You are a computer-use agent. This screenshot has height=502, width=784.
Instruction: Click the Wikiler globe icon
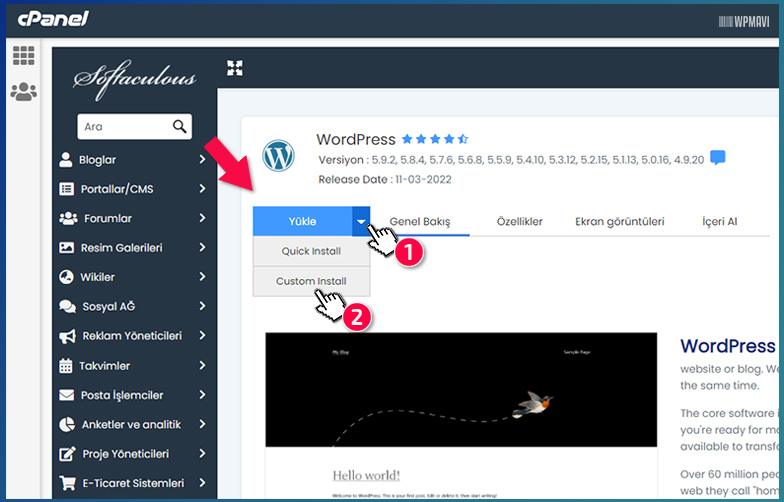click(66, 277)
